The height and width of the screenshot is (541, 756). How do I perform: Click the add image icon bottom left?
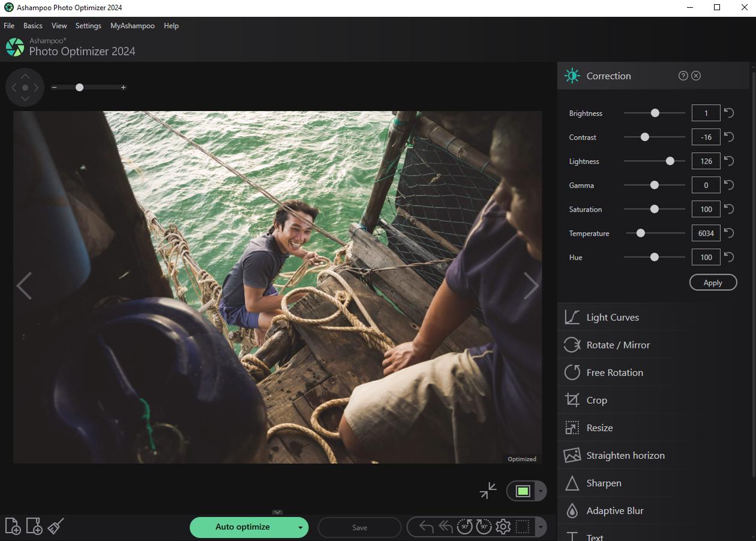[x=13, y=526]
